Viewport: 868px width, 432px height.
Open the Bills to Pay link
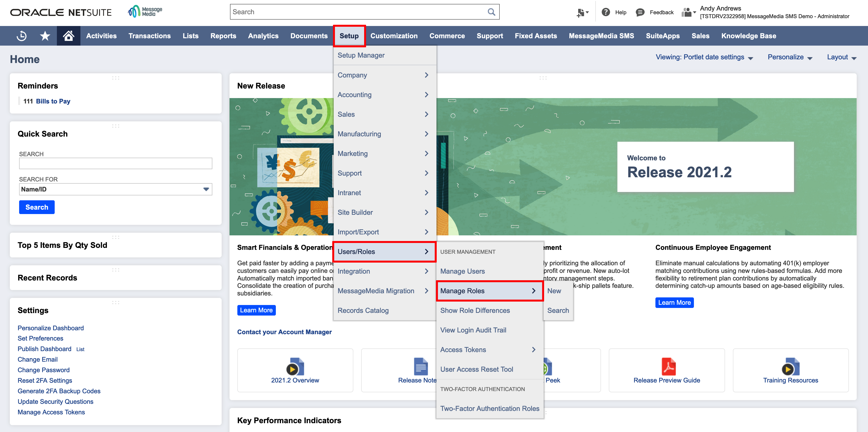coord(53,101)
